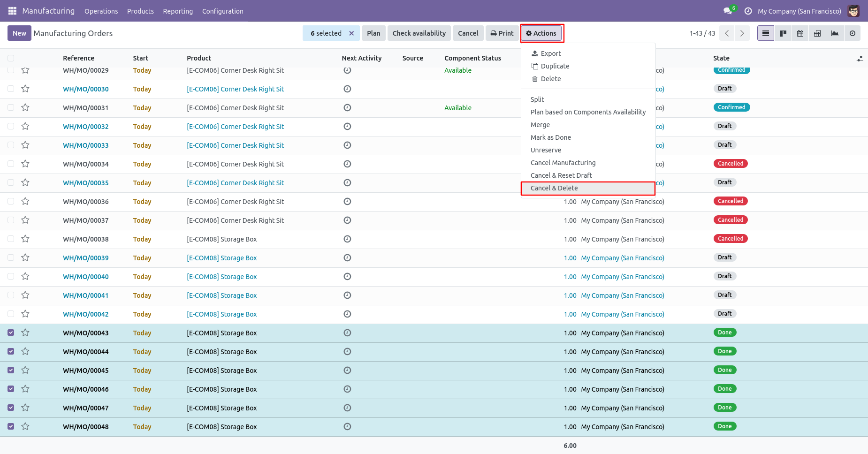This screenshot has height=454, width=868.
Task: Choose Cancel & Delete from Actions menu
Action: [x=588, y=188]
